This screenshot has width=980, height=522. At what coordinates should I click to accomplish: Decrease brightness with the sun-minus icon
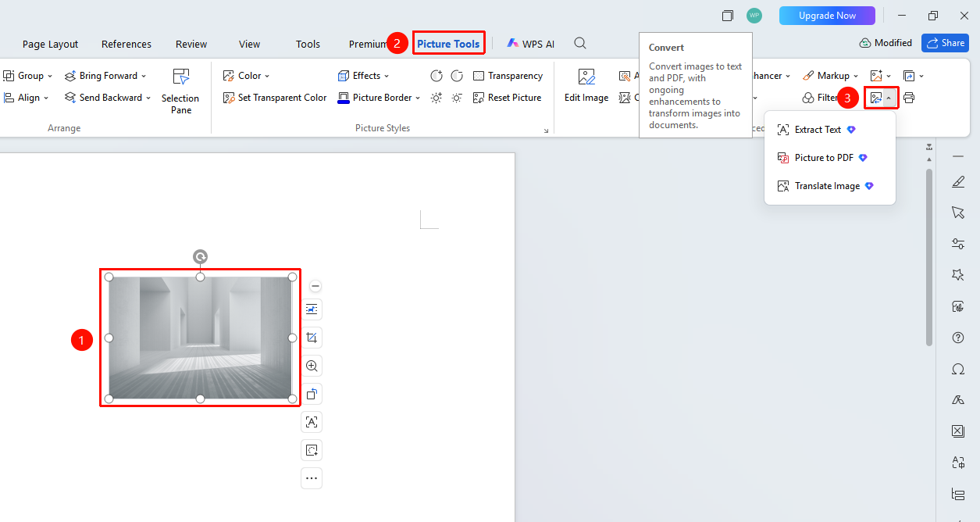tap(457, 98)
